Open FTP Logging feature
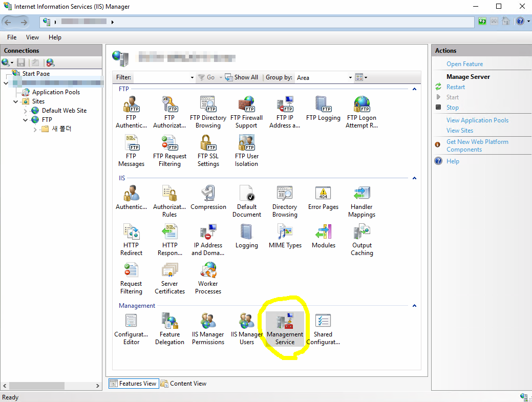 pyautogui.click(x=323, y=109)
